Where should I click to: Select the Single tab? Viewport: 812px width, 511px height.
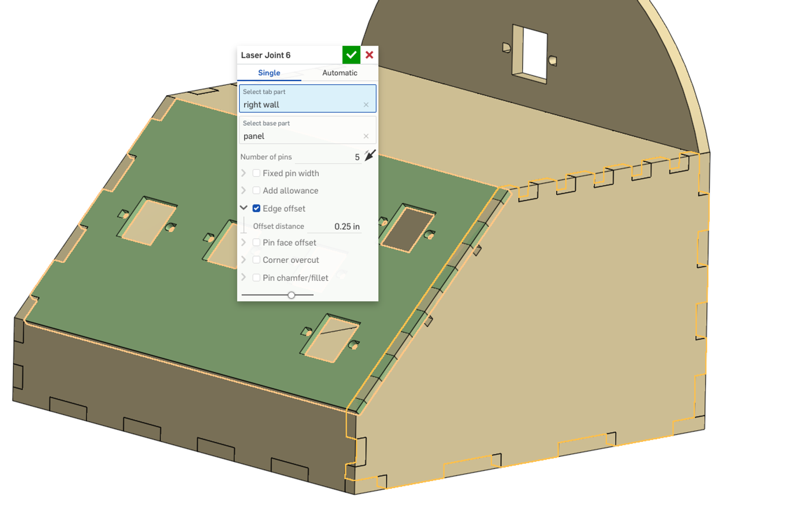tap(269, 73)
